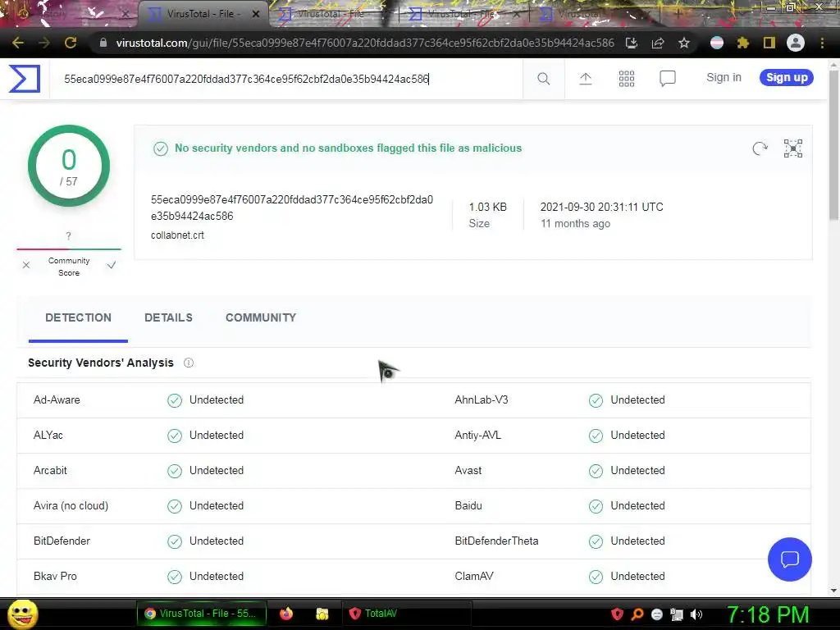Open the VirusTotal apps grid menu
Image resolution: width=840 pixels, height=630 pixels.
626,79
